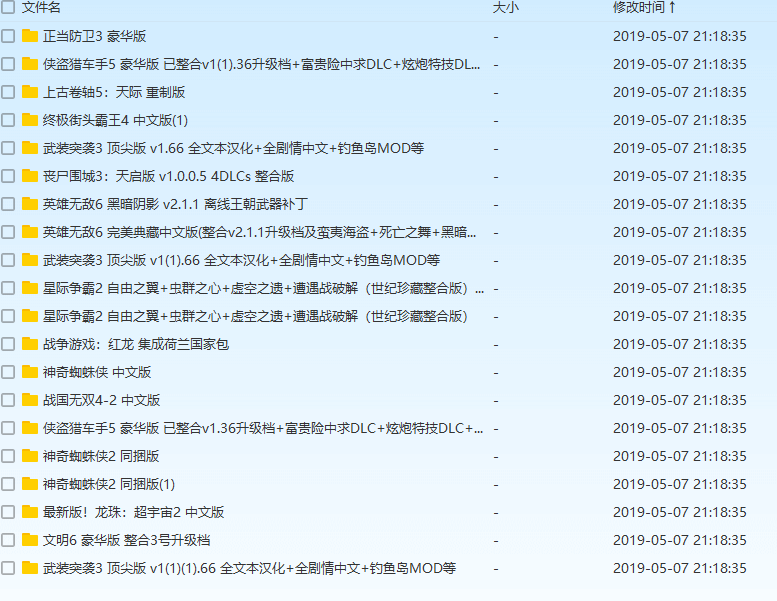Tick checkbox of 英雄无敌6 黑暗阴影 v2.1.1
Viewport: 777px width, 601px height.
pos(7,204)
